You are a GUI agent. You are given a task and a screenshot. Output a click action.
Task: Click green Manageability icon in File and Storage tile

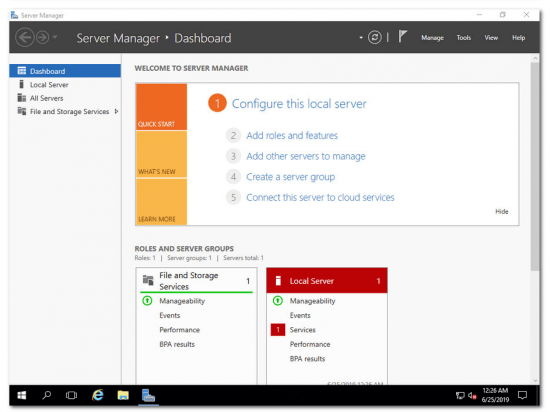pyautogui.click(x=147, y=300)
